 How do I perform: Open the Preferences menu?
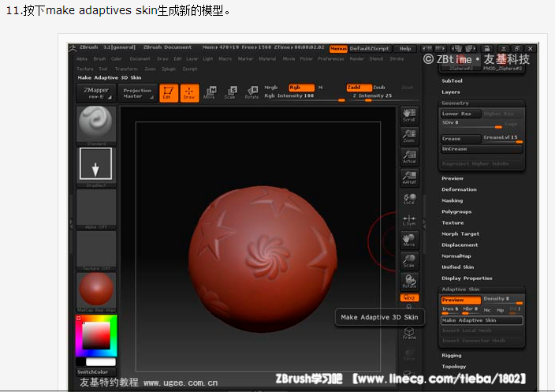[331, 58]
